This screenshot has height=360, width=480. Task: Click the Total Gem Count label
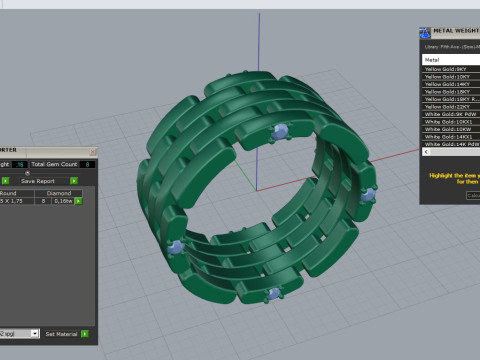coord(54,164)
